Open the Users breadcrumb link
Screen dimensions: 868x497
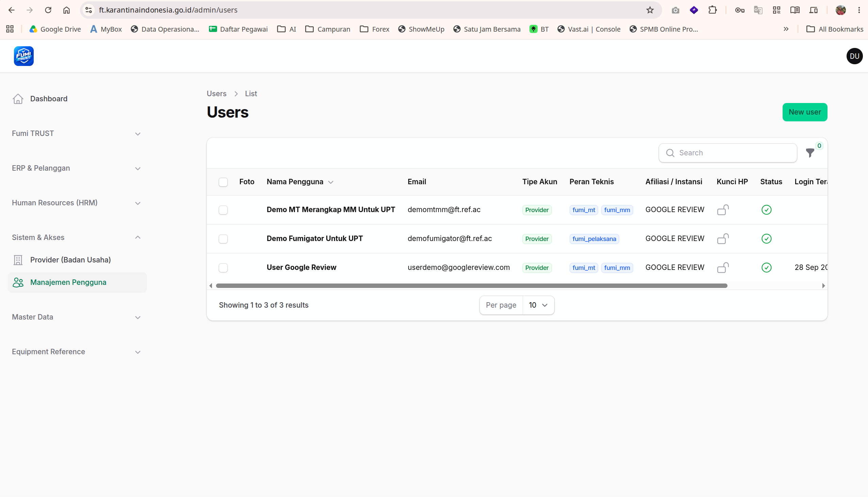(216, 93)
